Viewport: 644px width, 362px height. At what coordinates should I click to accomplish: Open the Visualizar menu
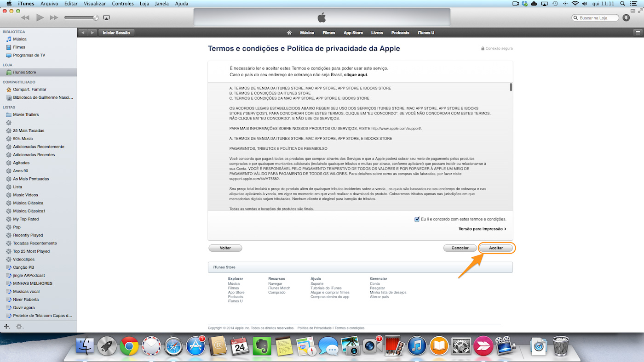(94, 3)
